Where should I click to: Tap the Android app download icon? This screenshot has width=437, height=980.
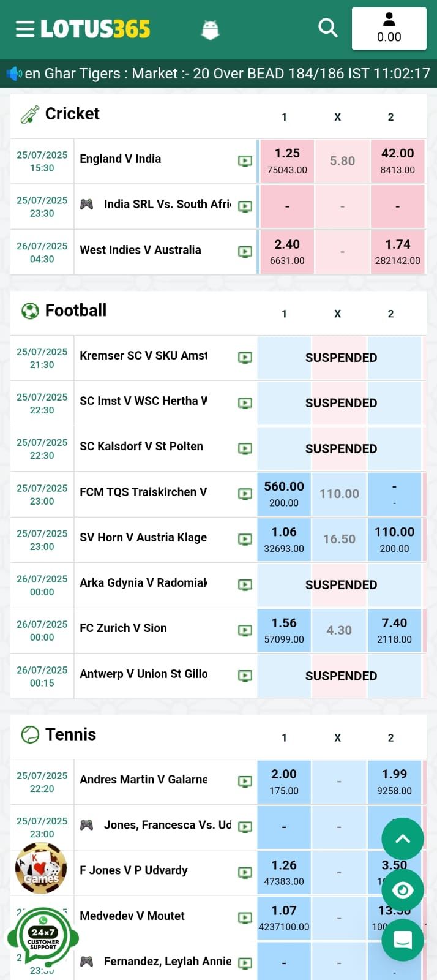point(210,29)
